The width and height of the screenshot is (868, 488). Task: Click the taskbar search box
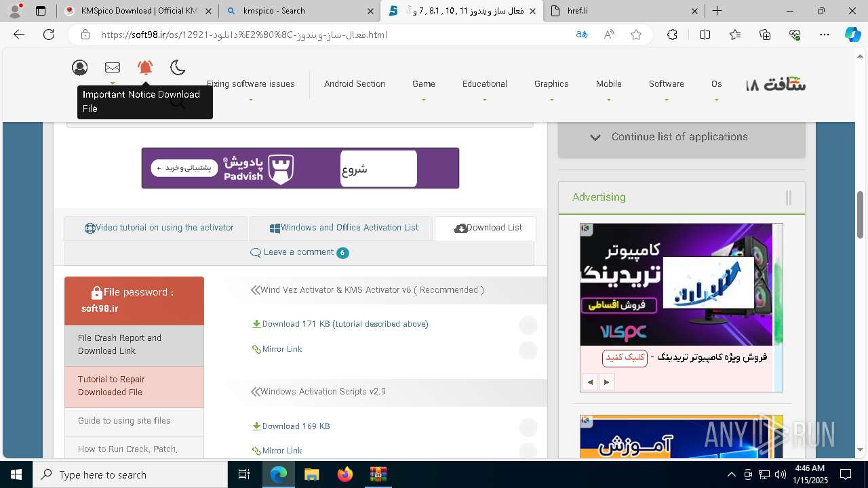pyautogui.click(x=130, y=474)
